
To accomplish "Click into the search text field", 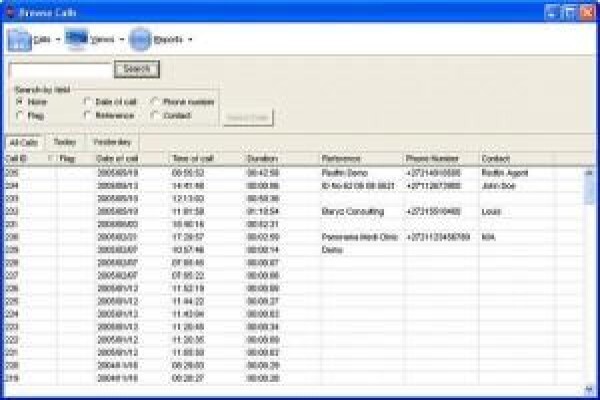I will point(60,70).
